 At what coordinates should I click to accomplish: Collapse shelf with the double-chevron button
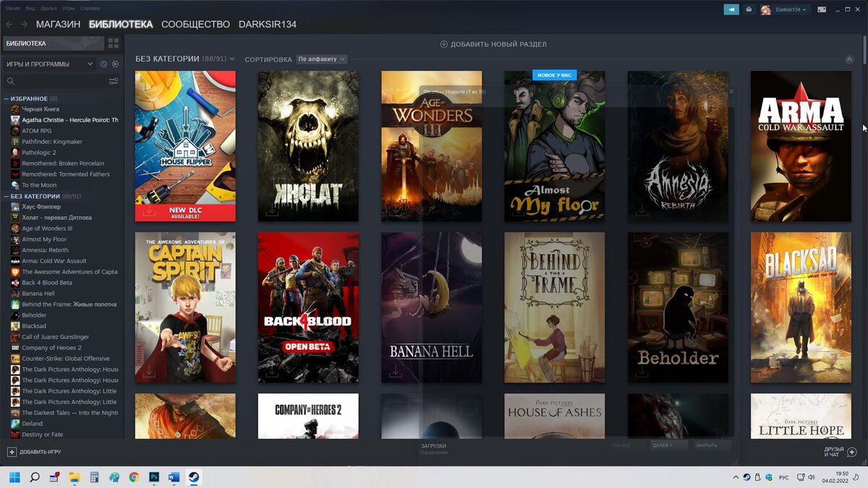coord(849,59)
